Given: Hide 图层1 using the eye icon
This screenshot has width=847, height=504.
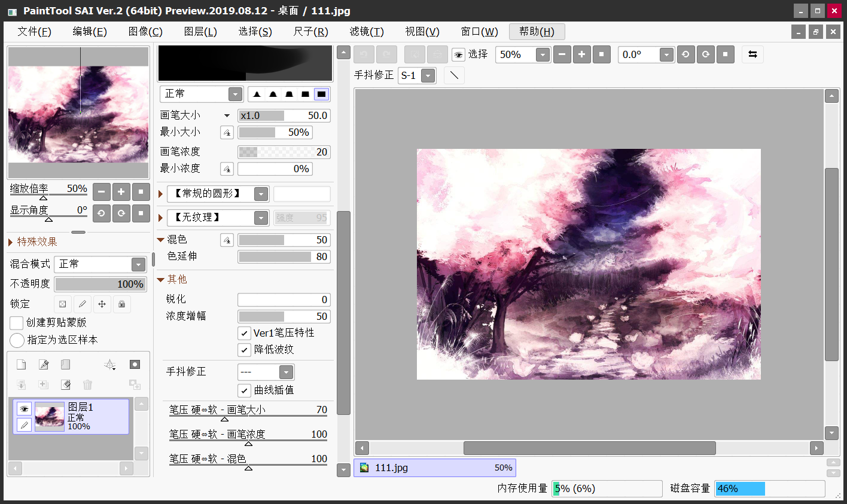Looking at the screenshot, I should coord(24,409).
